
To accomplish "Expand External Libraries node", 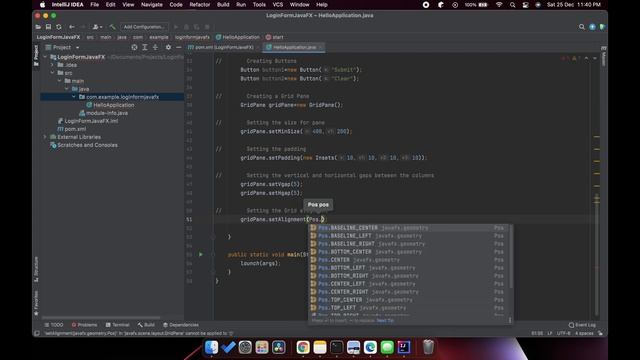I will [x=45, y=137].
